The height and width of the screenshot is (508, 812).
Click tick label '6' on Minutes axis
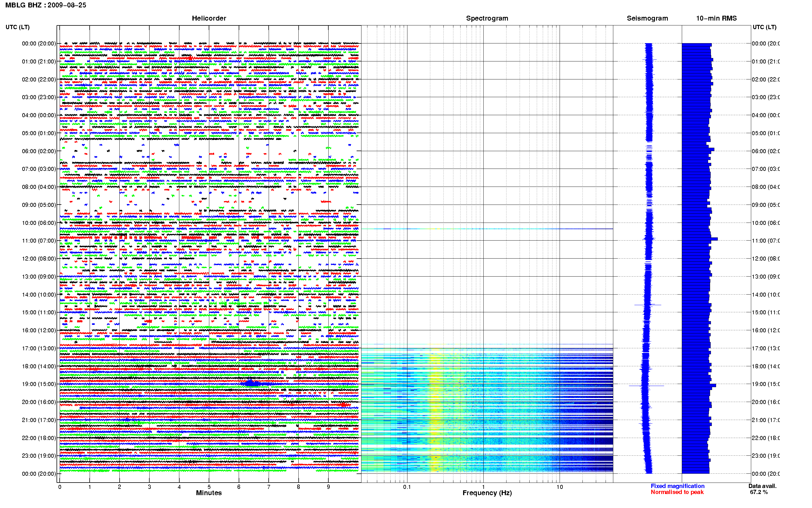pyautogui.click(x=239, y=487)
